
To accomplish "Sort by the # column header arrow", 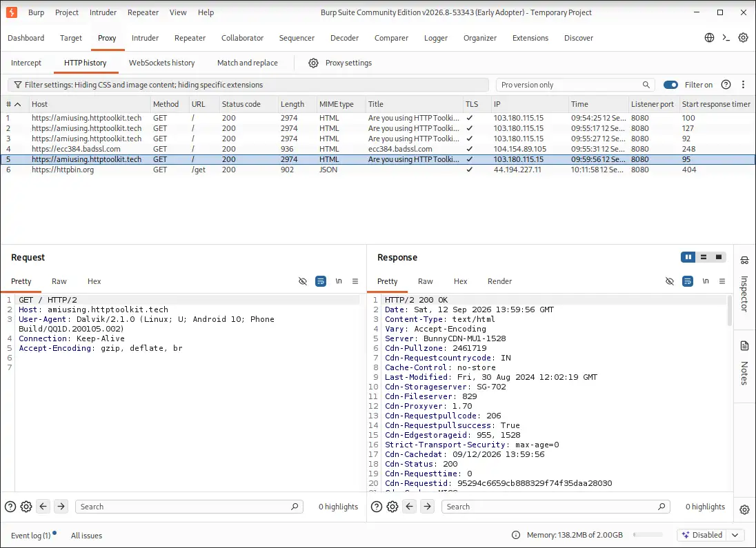I will pos(17,104).
